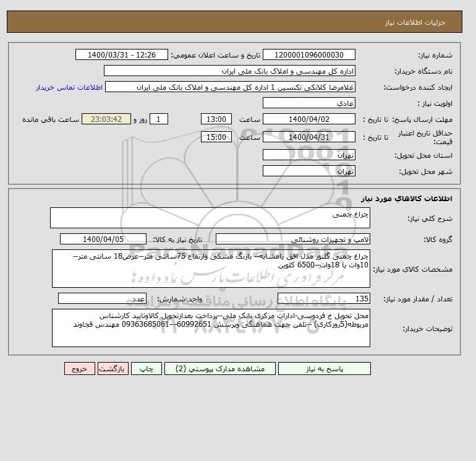Click label واحد شمارش

179,299
